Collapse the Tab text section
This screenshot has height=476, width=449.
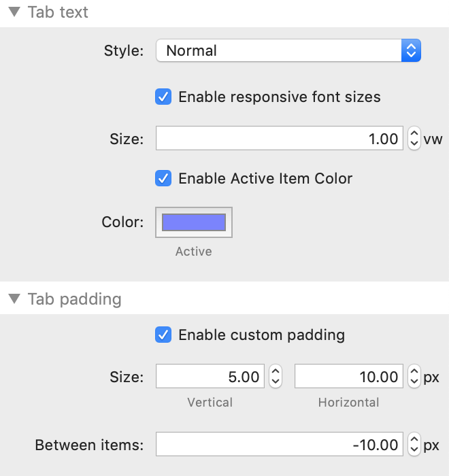tap(14, 13)
